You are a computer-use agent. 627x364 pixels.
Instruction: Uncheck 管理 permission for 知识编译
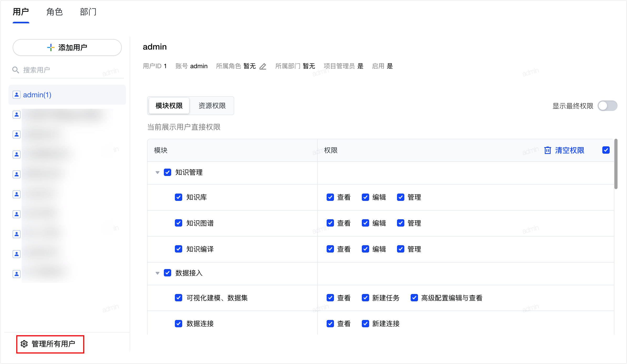(401, 249)
